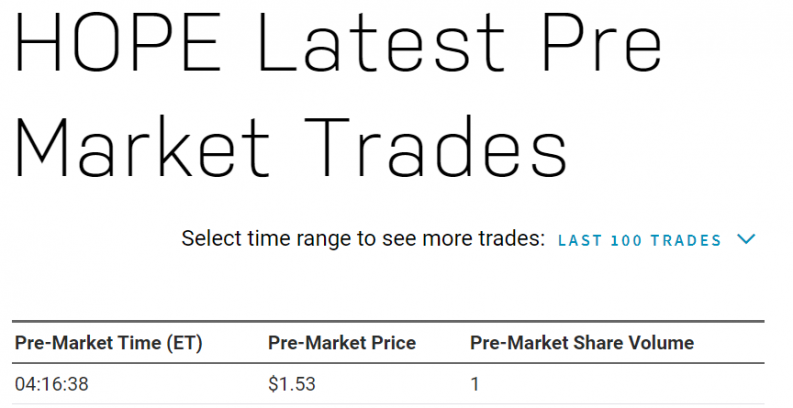Click the word Trades in the large heading
Screen dimensions: 793x408
point(435,148)
